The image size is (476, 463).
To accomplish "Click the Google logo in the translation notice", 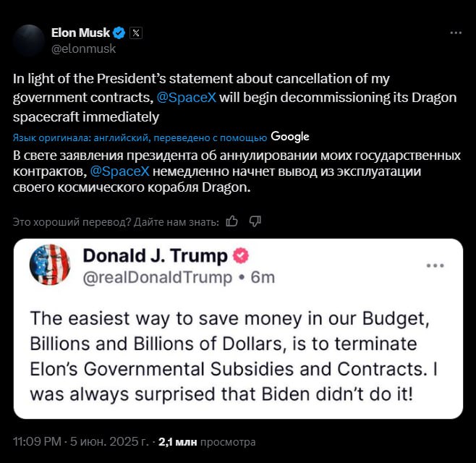I will 290,137.
